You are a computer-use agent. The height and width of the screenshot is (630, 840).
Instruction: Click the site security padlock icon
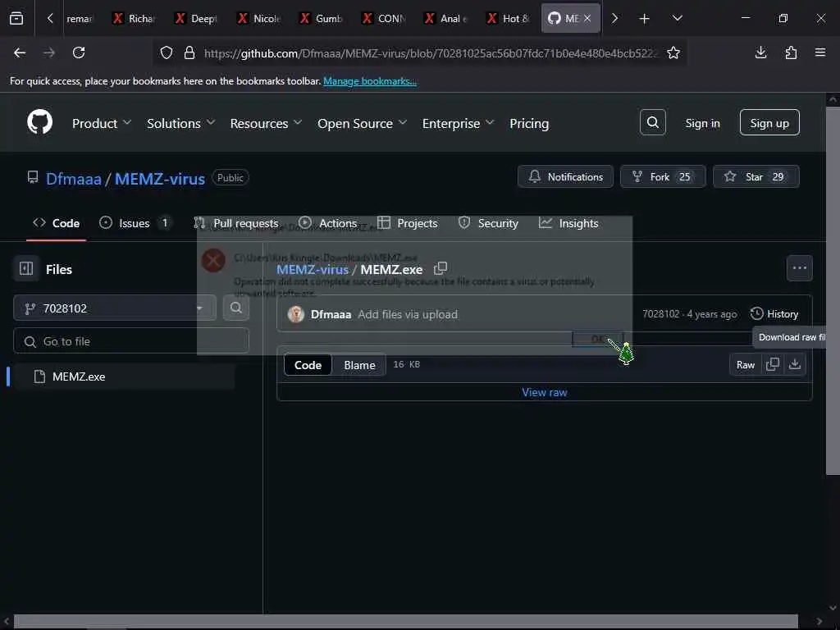pos(189,52)
